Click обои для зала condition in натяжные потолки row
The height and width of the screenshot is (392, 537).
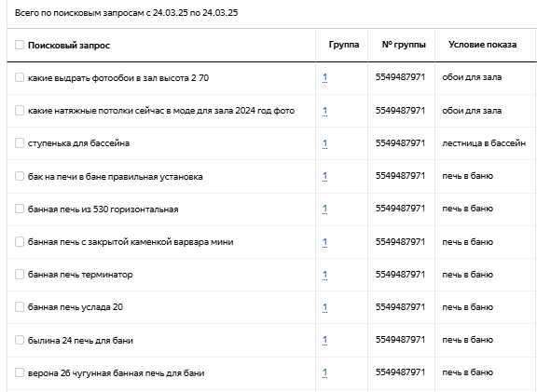pos(472,111)
